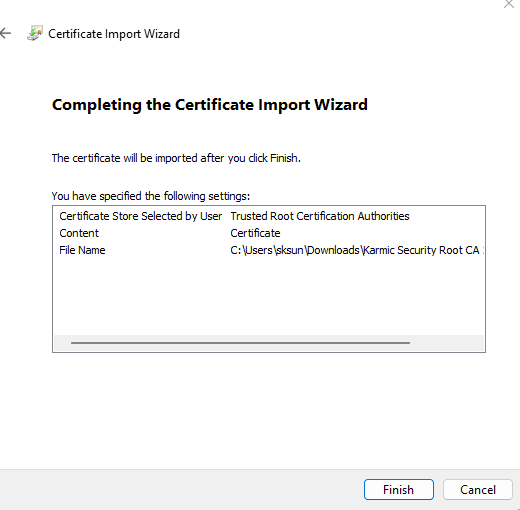The image size is (520, 510).
Task: Click the Certificate content value
Action: tap(255, 233)
